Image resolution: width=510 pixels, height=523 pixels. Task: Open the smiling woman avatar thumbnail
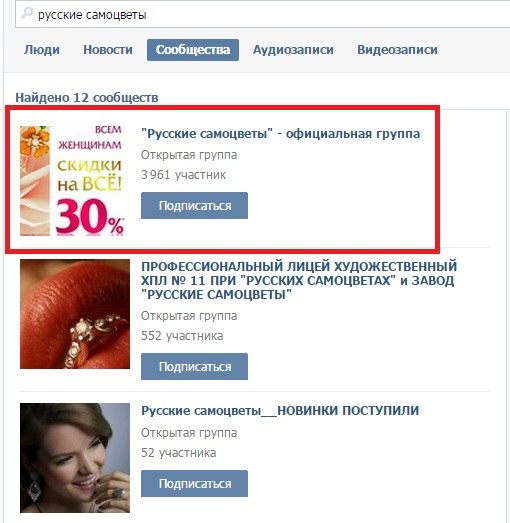click(75, 458)
